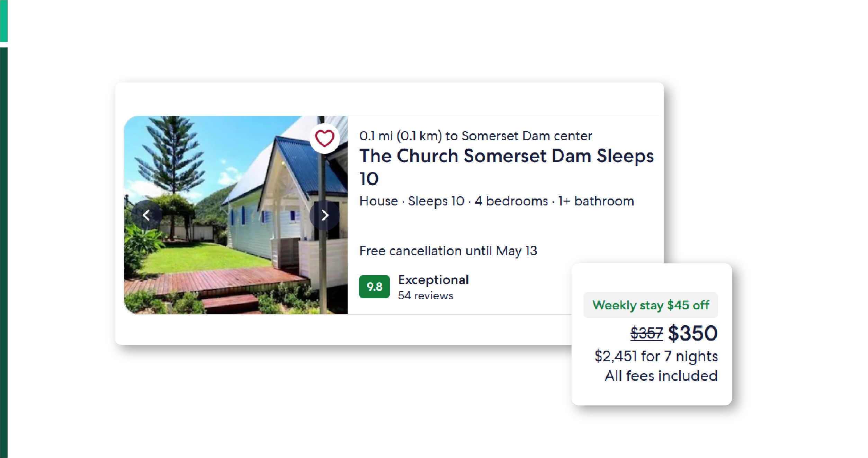This screenshot has width=868, height=458.
Task: Select the $350 nightly price
Action: click(x=693, y=333)
